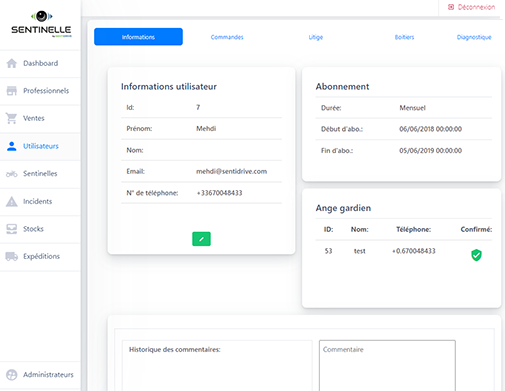Click the Déconnexion logout icon
Viewport: 505px width, 391px height.
point(451,7)
